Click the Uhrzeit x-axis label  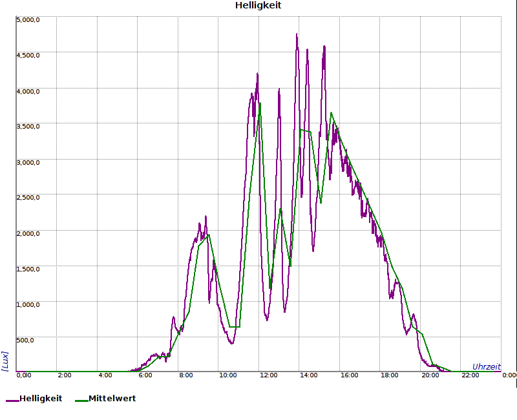487,366
